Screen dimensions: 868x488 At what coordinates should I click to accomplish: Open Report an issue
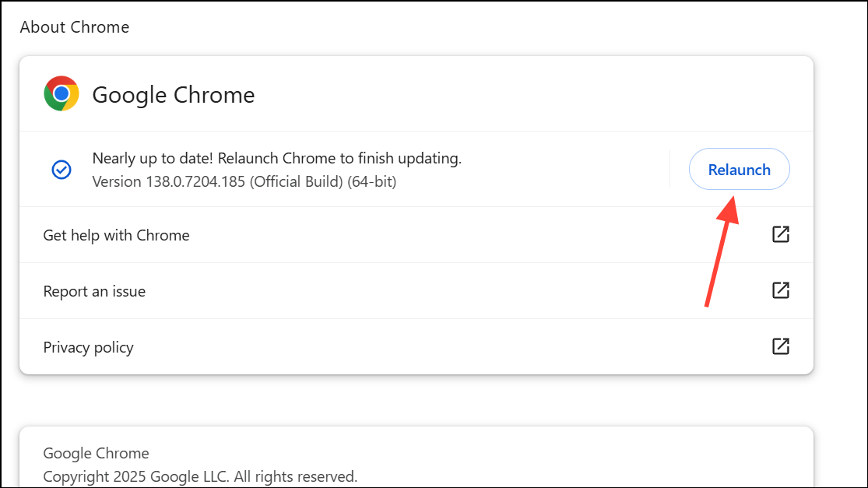(x=94, y=291)
